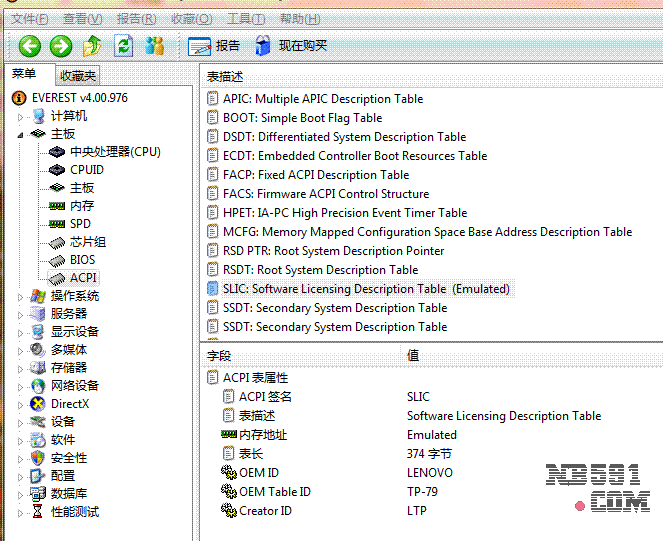Click the green Back arrow toolbar icon
The image size is (663, 541).
(30, 45)
